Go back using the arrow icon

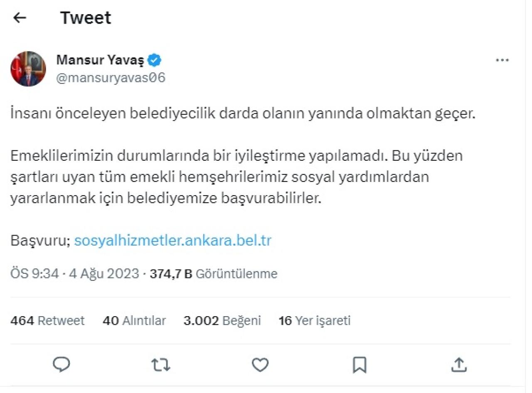(x=19, y=17)
